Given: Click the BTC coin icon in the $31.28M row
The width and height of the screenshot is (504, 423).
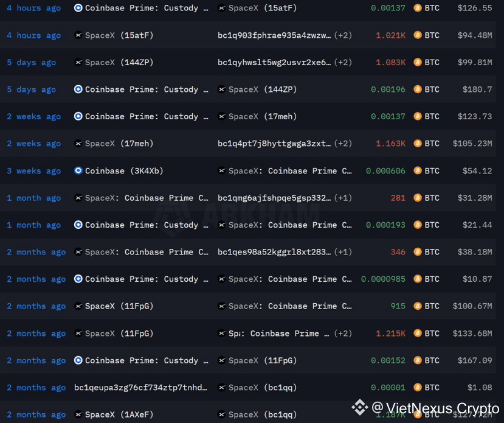Looking at the screenshot, I should pyautogui.click(x=418, y=198).
